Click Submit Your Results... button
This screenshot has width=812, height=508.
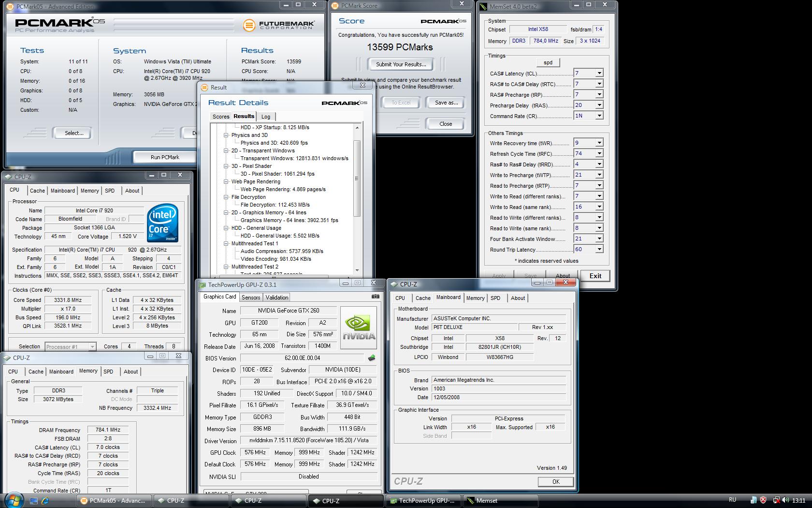pos(401,64)
